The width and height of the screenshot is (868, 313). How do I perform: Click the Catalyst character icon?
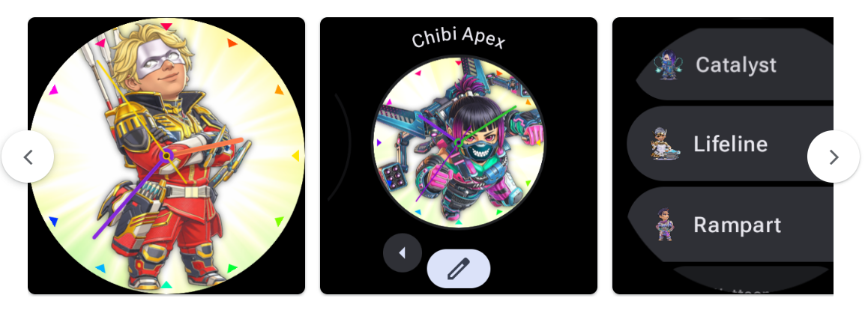point(668,64)
